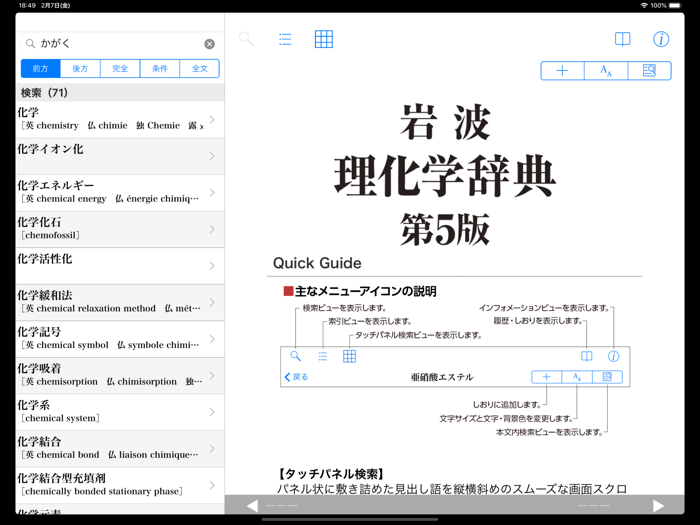This screenshot has width=700, height=525.
Task: Open the 化学 chemistry entry
Action: (x=120, y=120)
